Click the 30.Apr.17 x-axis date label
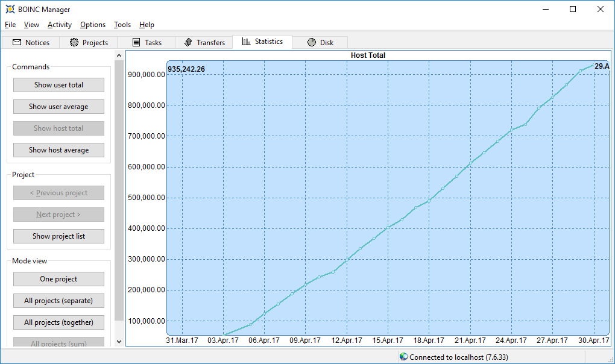The height and width of the screenshot is (364, 615). [593, 340]
